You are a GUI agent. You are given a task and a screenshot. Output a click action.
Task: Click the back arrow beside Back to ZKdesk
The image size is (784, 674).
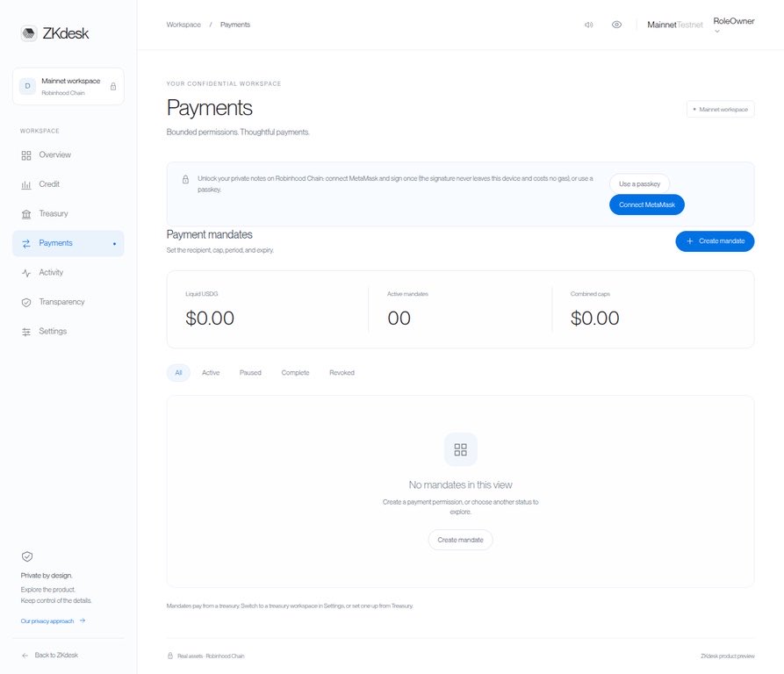click(x=25, y=656)
